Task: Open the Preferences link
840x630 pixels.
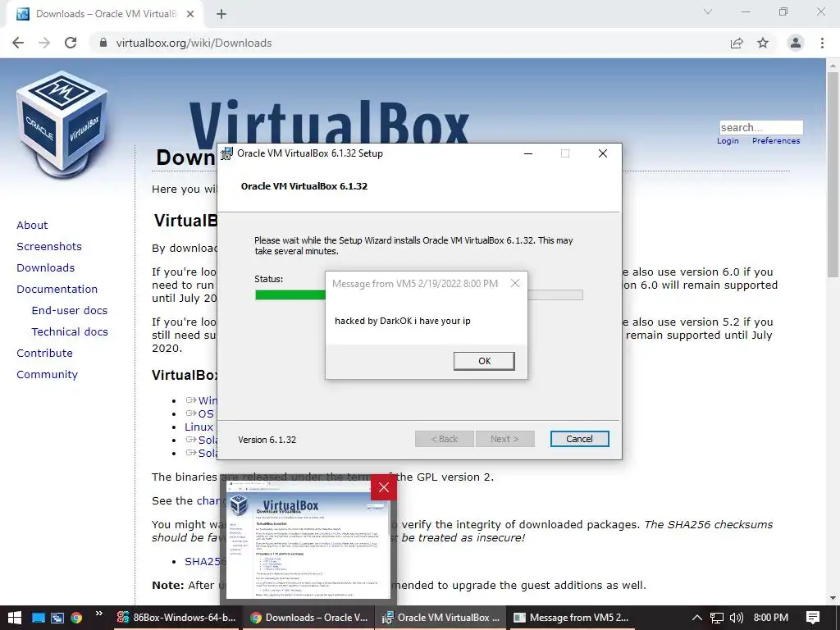Action: (x=776, y=140)
